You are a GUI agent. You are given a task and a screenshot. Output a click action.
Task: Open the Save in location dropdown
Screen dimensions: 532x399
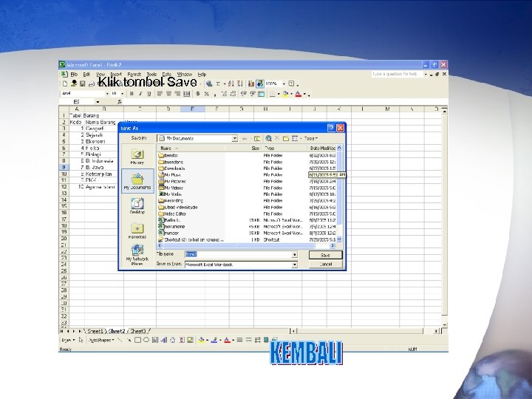(x=234, y=138)
